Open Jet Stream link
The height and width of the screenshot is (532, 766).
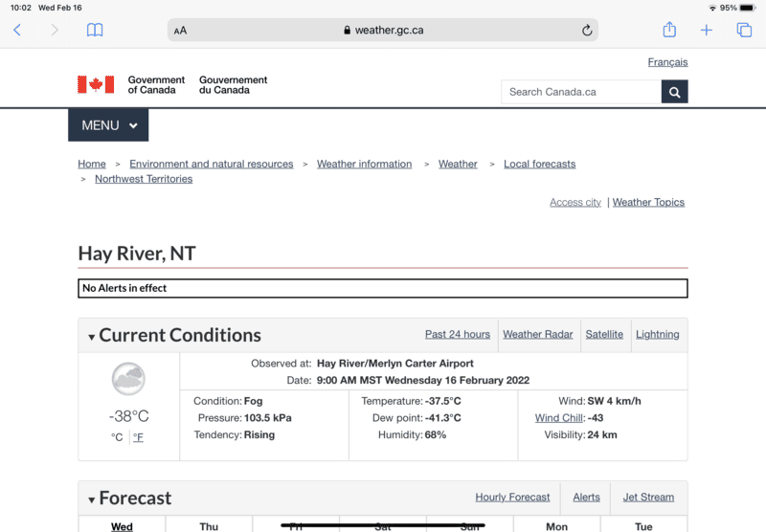point(648,498)
